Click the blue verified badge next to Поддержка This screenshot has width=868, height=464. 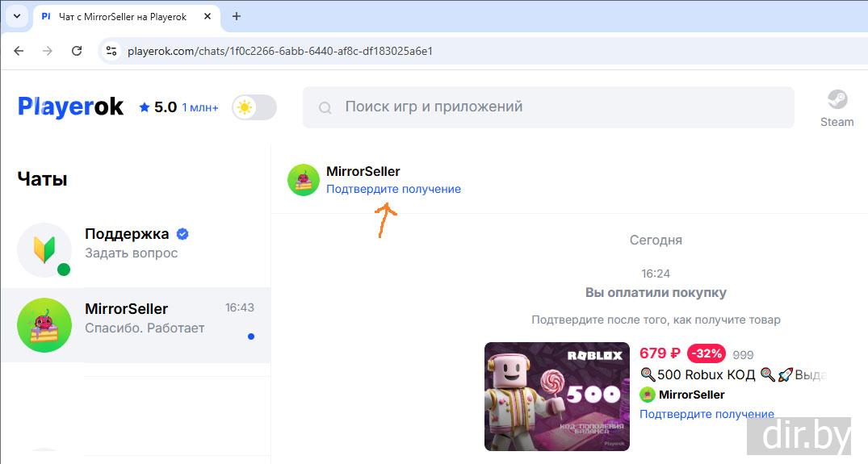pos(182,234)
